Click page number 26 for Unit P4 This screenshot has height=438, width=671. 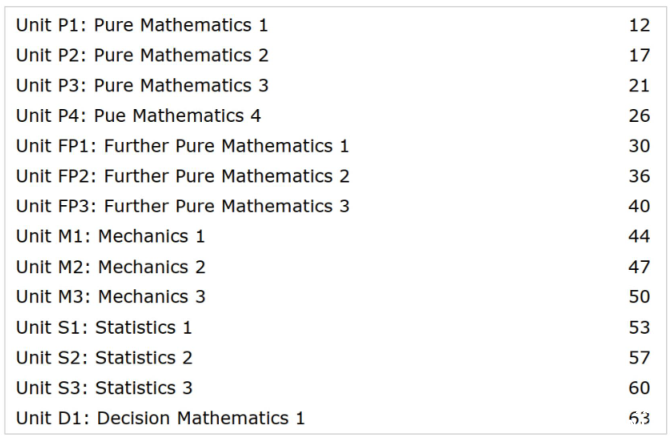639,116
